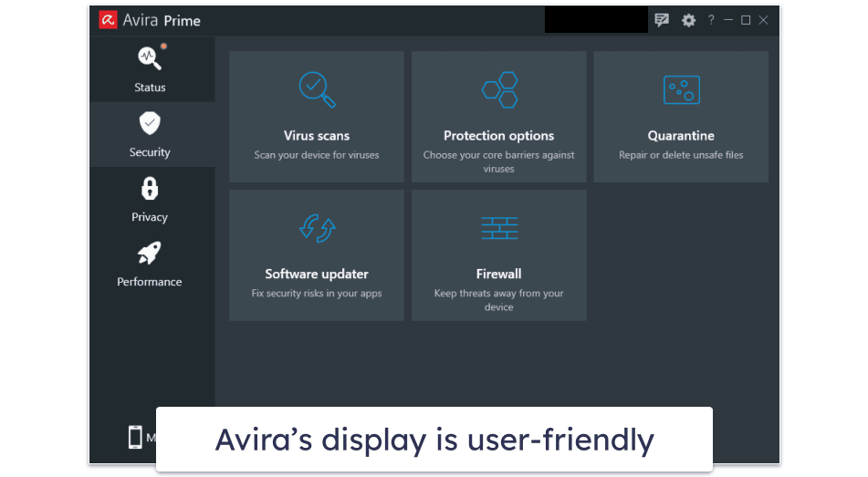Open the Quarantine title
The image size is (868, 477).
pos(681,136)
